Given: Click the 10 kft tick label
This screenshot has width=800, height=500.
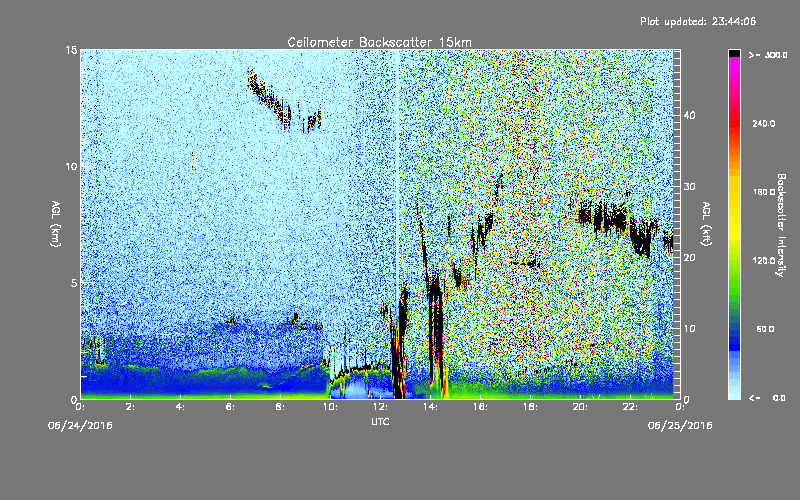Looking at the screenshot, I should 689,329.
